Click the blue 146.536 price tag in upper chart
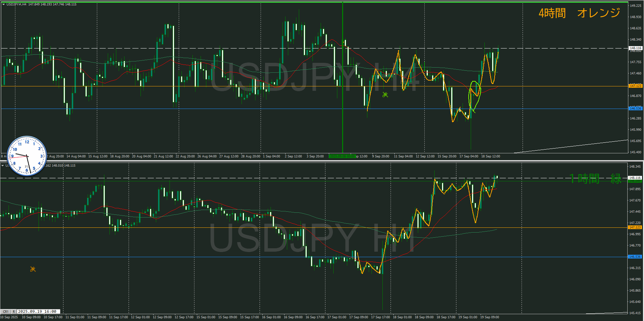The width and height of the screenshot is (644, 321). pyautogui.click(x=635, y=108)
